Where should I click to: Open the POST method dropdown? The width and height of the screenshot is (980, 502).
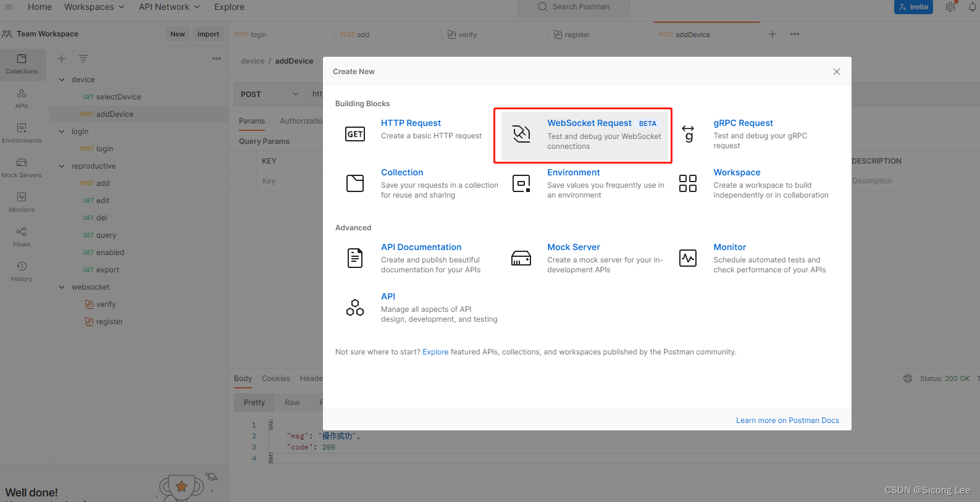(270, 94)
